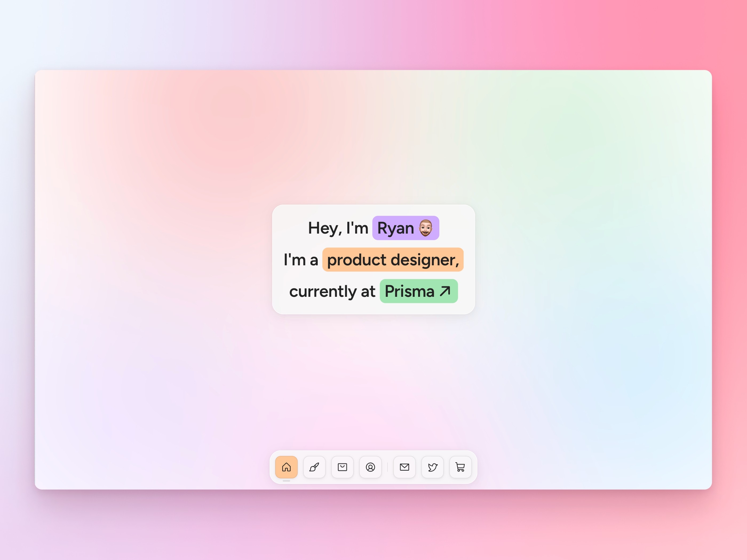747x560 pixels.
Task: Click the envelope email icon
Action: (404, 467)
